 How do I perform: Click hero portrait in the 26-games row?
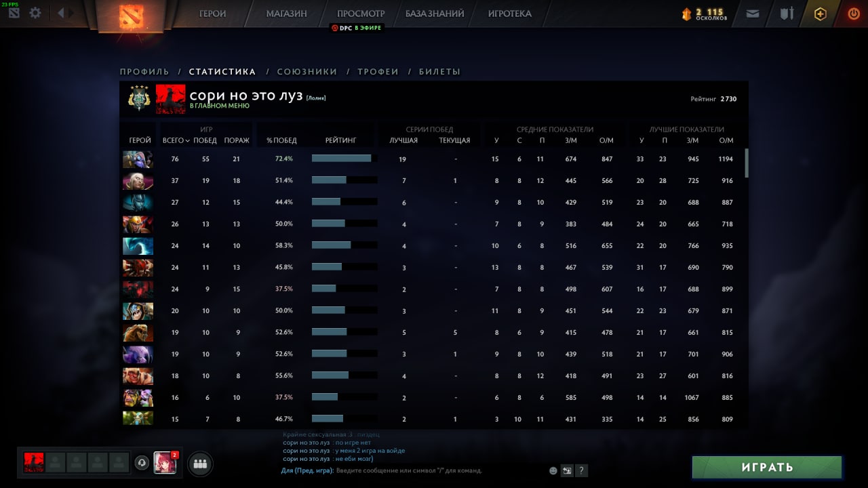(x=138, y=224)
